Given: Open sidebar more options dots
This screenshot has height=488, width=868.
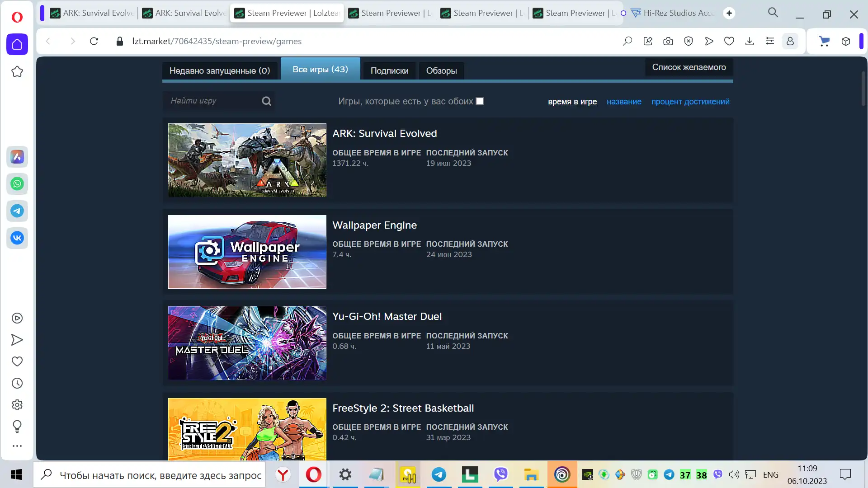Looking at the screenshot, I should [x=17, y=446].
